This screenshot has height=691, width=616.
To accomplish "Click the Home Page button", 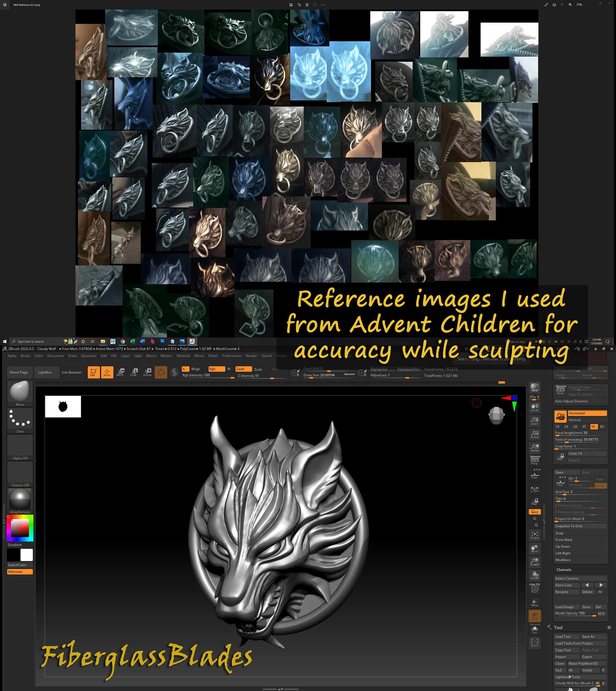I will pos(19,372).
